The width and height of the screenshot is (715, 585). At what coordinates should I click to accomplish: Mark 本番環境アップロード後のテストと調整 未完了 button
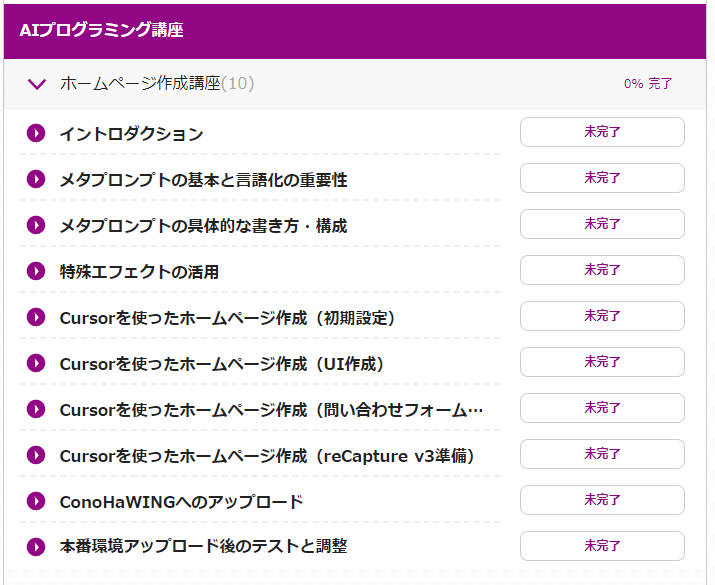click(602, 546)
